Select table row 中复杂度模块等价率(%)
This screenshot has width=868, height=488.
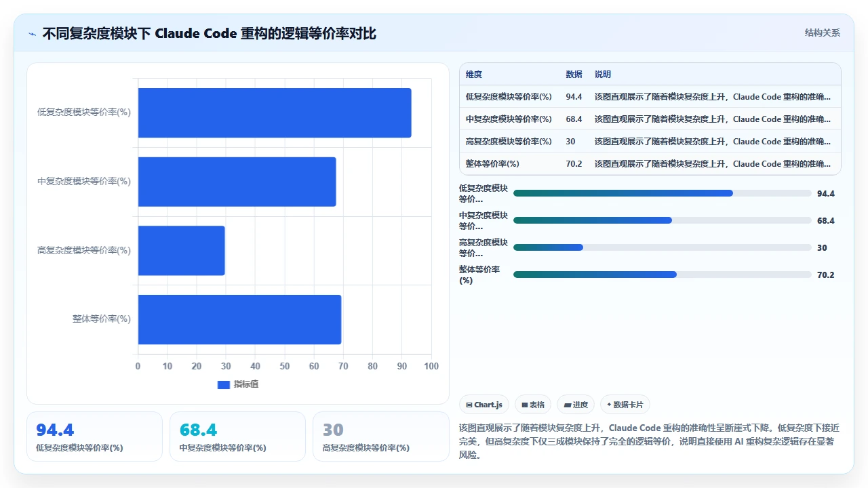[650, 119]
